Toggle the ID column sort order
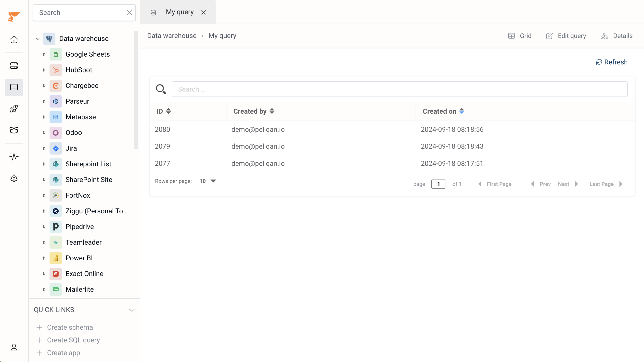The height and width of the screenshot is (362, 644). tap(168, 111)
